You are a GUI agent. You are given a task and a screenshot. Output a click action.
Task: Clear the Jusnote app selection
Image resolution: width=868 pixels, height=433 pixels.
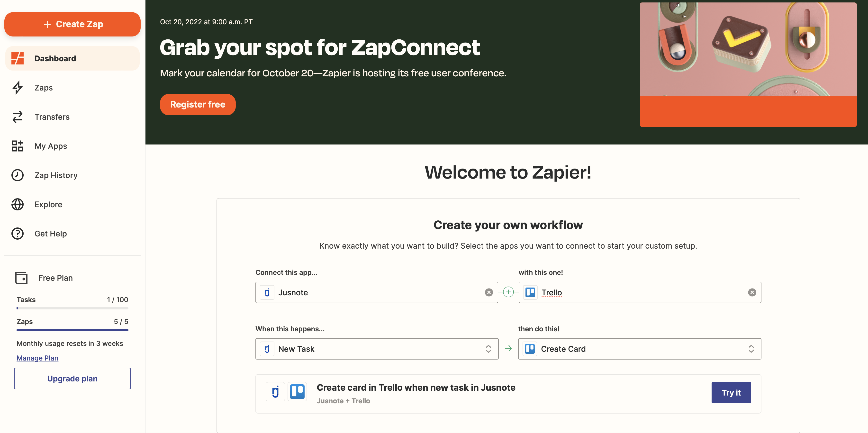pyautogui.click(x=488, y=292)
